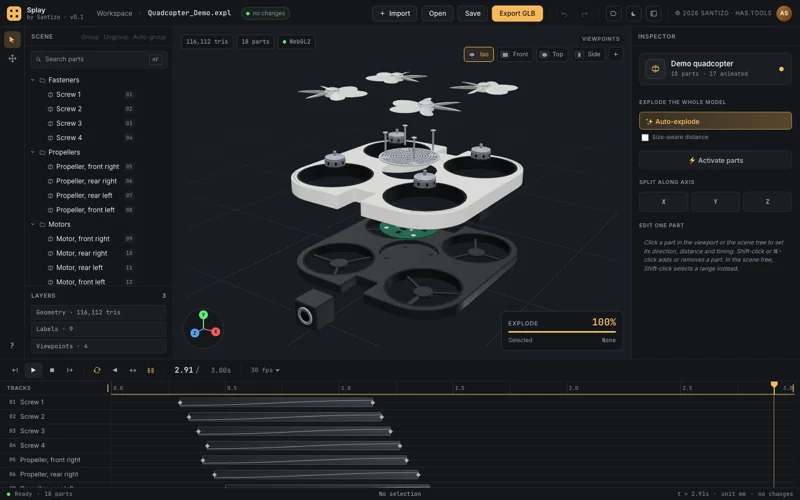
Task: Click the Save button
Action: [x=472, y=13]
